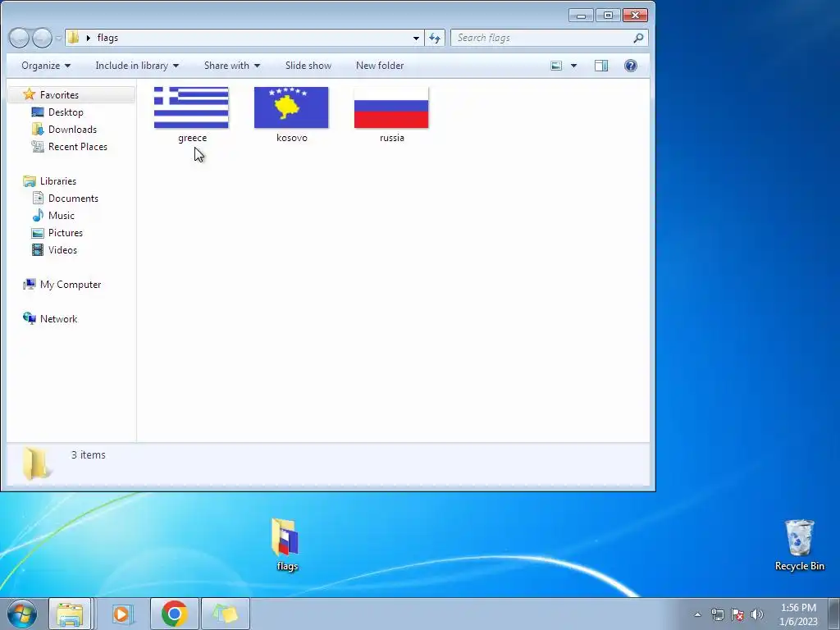Open Pictures library
840x630 pixels.
point(66,232)
